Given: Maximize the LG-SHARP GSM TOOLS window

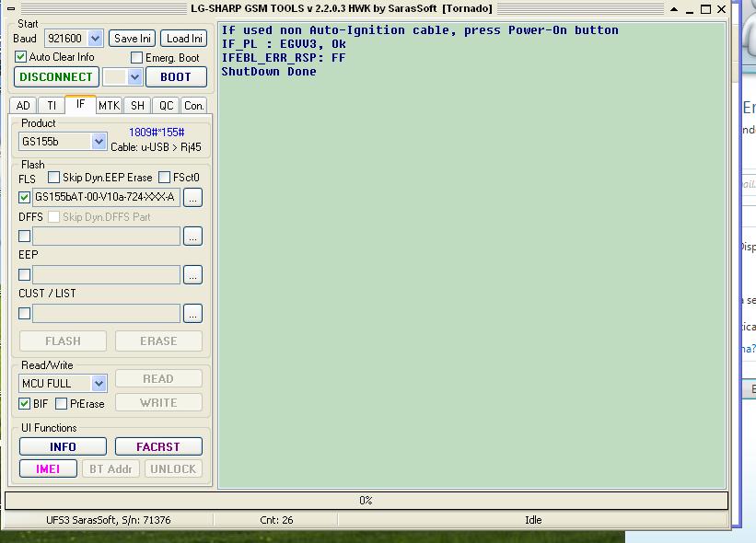Looking at the screenshot, I should pos(705,9).
